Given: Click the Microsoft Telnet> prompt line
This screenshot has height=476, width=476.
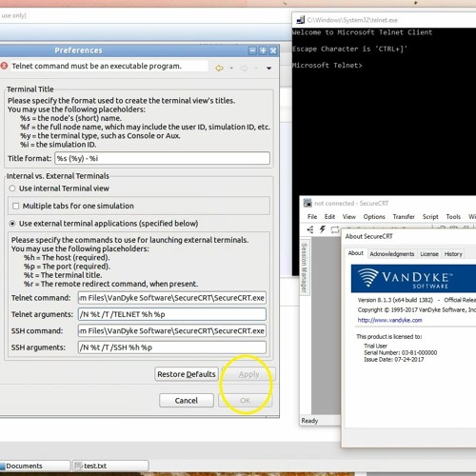Looking at the screenshot, I should point(327,65).
